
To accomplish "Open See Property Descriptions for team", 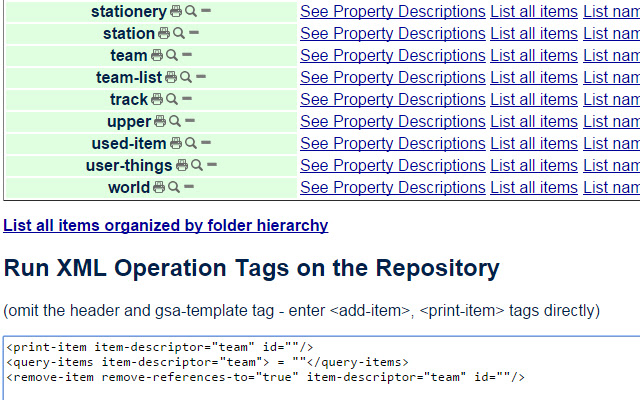I will pos(393,56).
